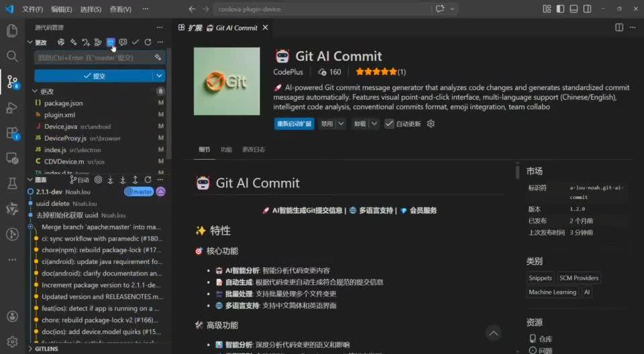Click the five-star rating
The height and width of the screenshot is (354, 644).
click(x=376, y=72)
